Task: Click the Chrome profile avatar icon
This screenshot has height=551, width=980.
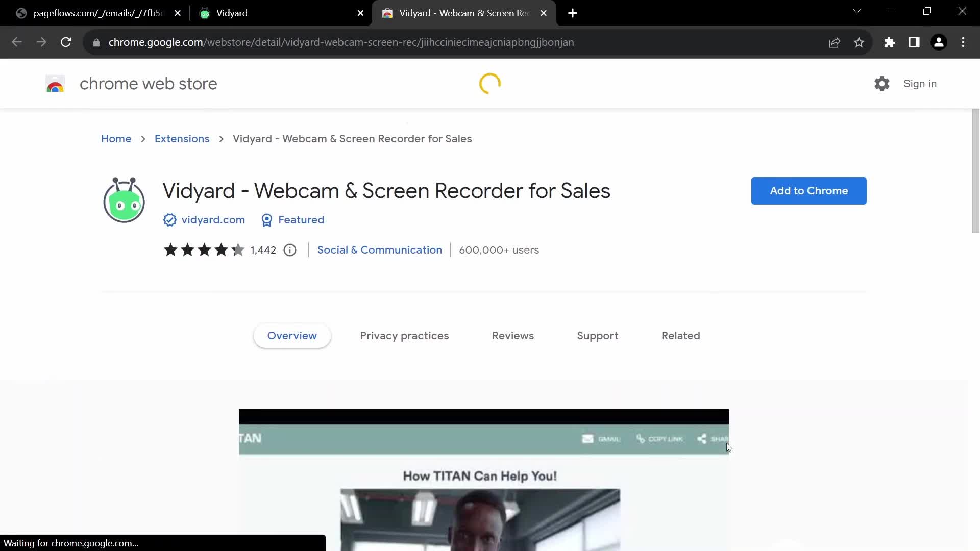Action: tap(940, 42)
